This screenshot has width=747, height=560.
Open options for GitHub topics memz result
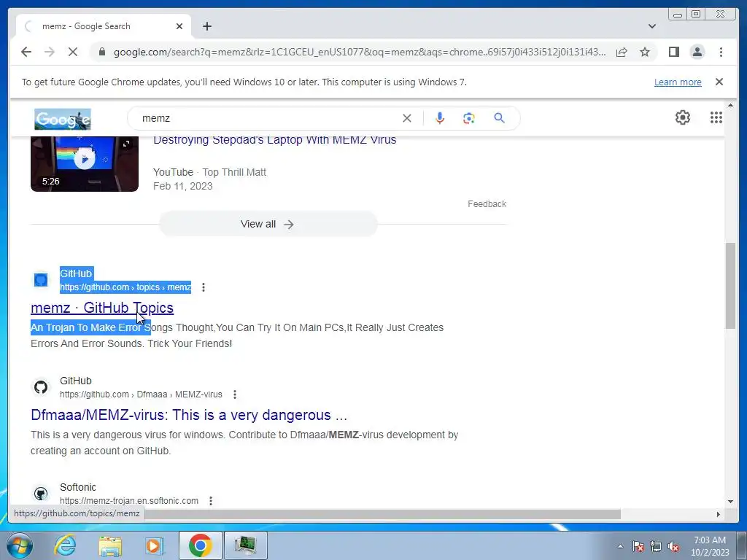pyautogui.click(x=204, y=287)
